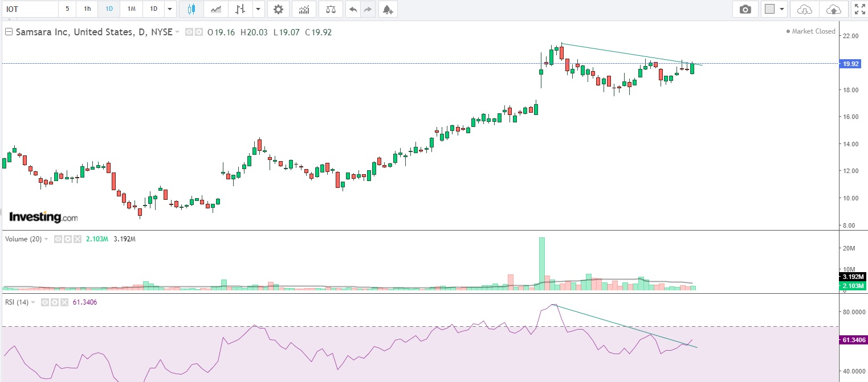The height and width of the screenshot is (382, 868).
Task: Click the IOT symbol search field
Action: [x=30, y=9]
